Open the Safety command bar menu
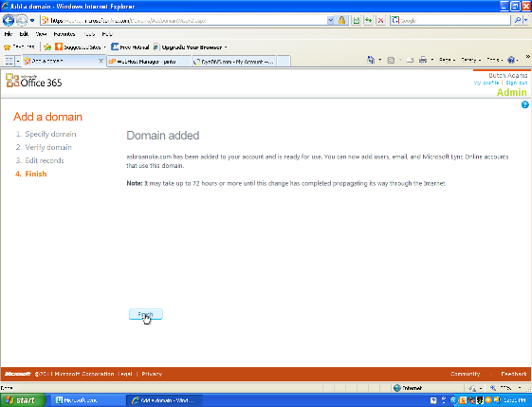Viewport: 532px width, 407px height. pyautogui.click(x=470, y=60)
